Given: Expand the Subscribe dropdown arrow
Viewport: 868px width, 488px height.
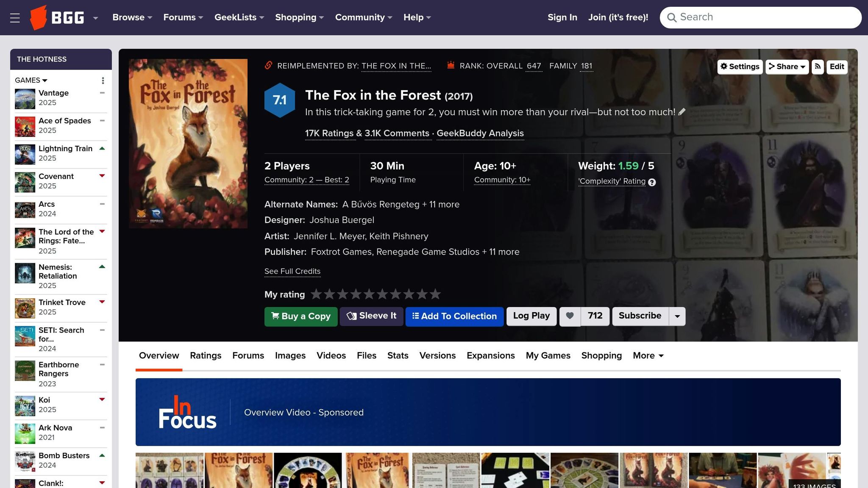Looking at the screenshot, I should (677, 316).
